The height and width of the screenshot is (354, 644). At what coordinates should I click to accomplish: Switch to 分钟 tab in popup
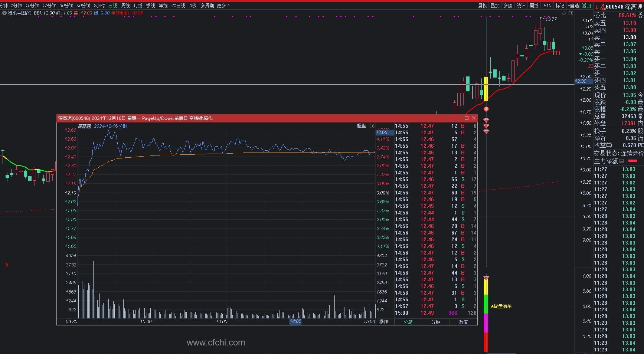point(436,322)
